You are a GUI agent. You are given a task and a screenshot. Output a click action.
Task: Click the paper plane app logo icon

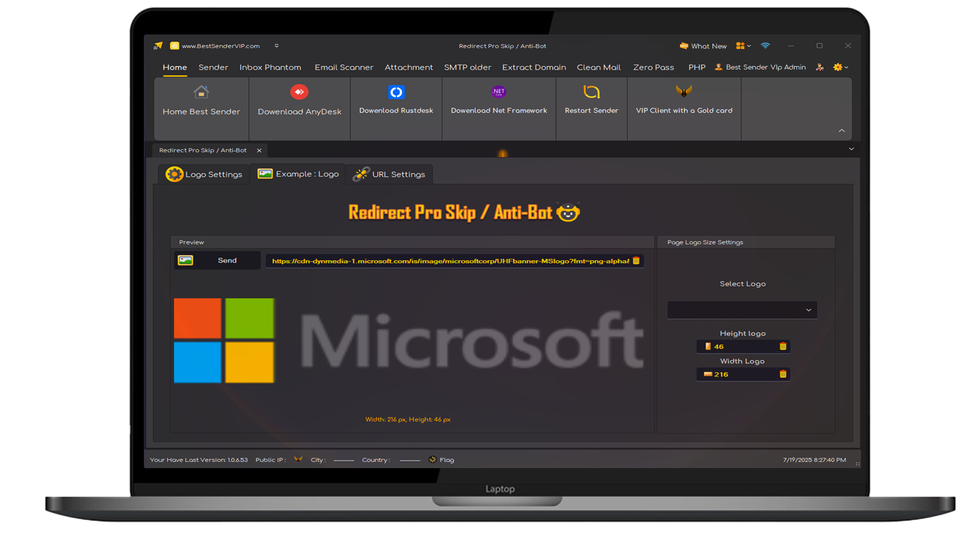point(158,46)
